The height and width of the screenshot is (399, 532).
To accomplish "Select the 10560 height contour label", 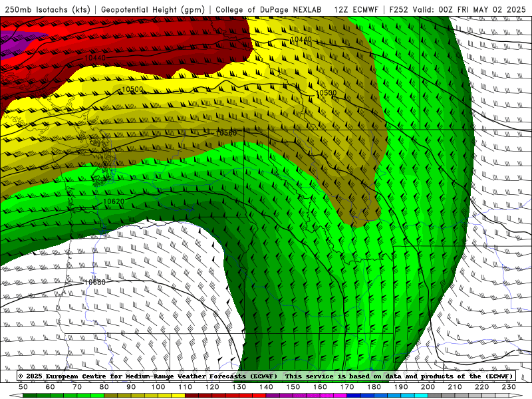I will [226, 133].
